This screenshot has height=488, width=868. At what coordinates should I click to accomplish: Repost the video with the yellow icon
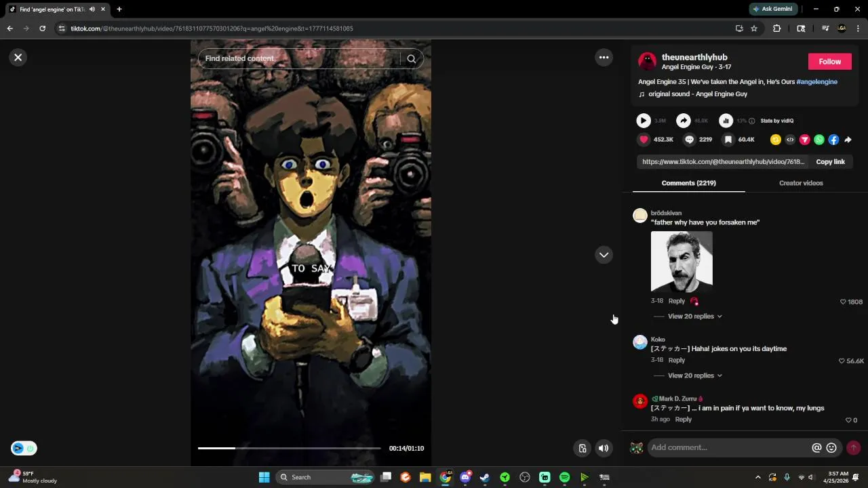[x=776, y=140]
